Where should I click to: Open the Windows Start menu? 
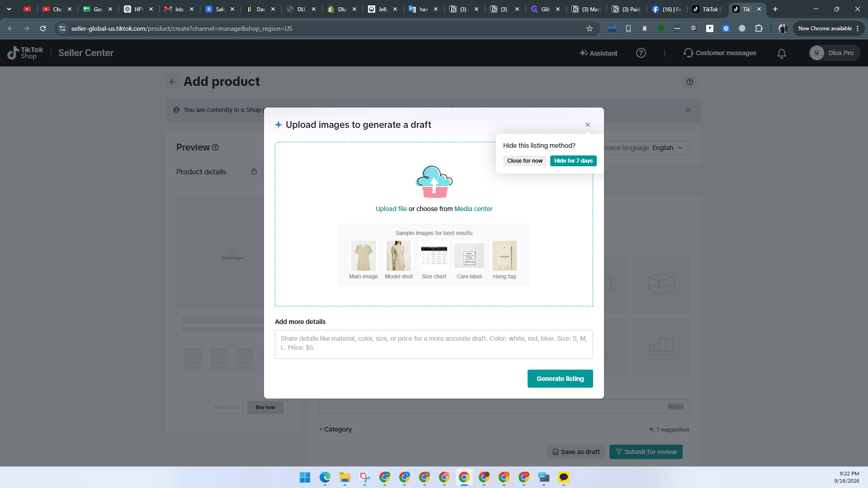pos(305,477)
